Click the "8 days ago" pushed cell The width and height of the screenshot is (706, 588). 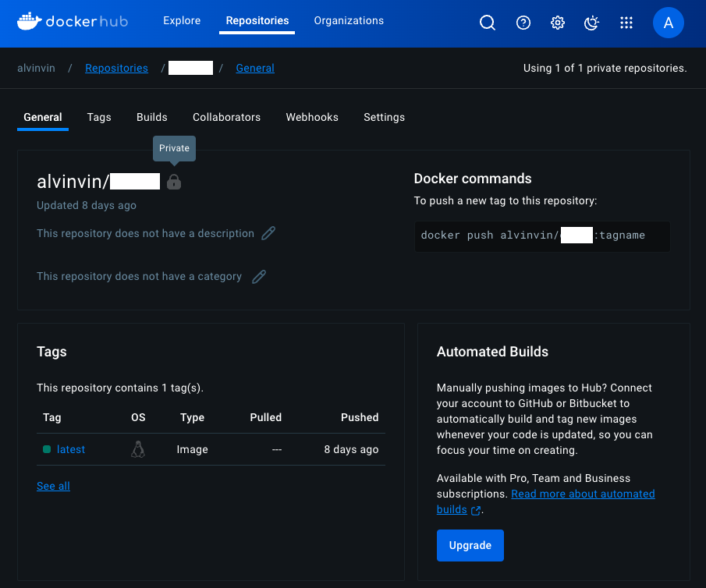(351, 449)
